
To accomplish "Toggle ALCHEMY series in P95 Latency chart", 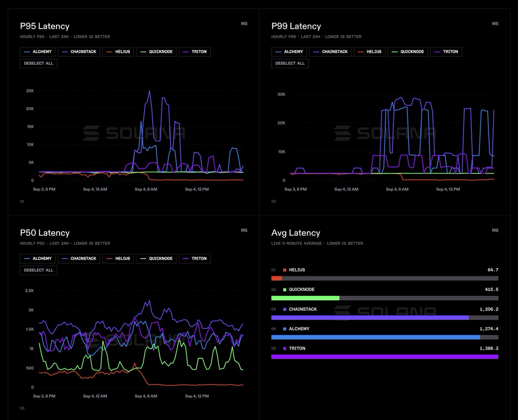I will tap(38, 52).
